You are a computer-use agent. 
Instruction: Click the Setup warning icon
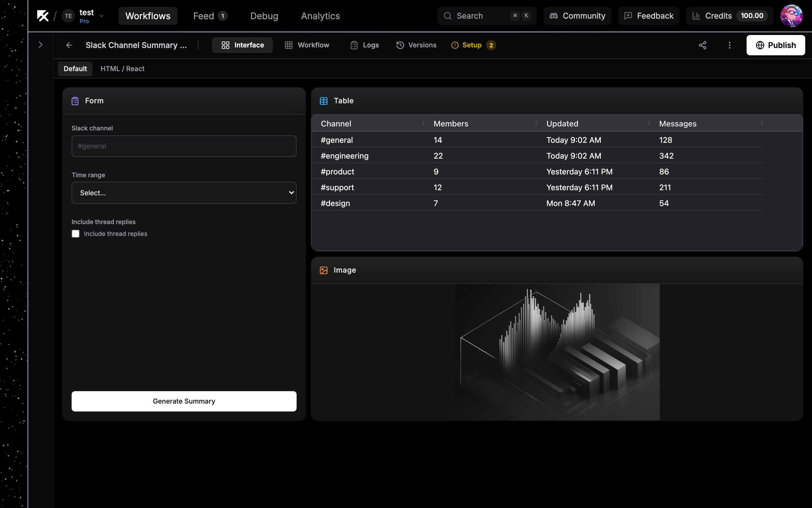(455, 45)
